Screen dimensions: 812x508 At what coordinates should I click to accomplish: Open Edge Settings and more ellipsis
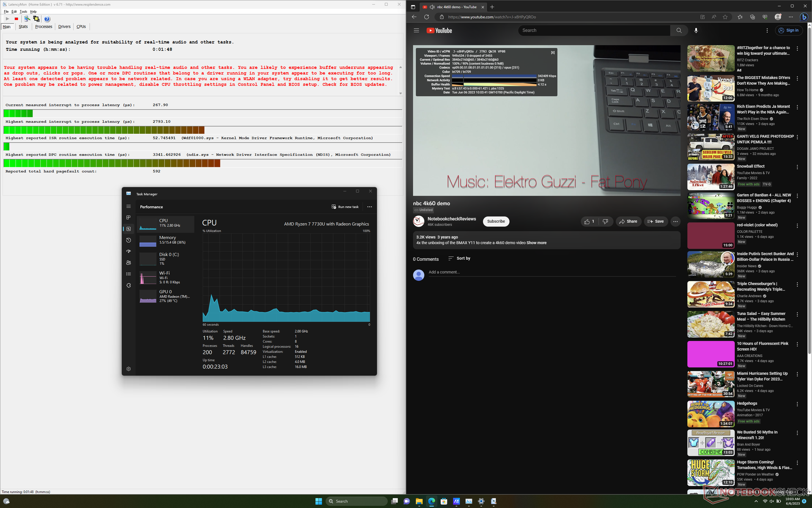point(791,17)
